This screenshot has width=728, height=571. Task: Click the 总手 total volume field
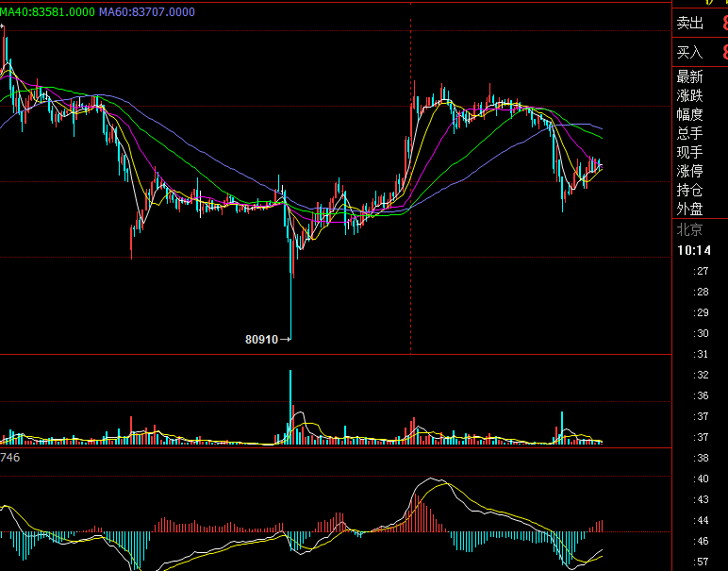click(689, 133)
